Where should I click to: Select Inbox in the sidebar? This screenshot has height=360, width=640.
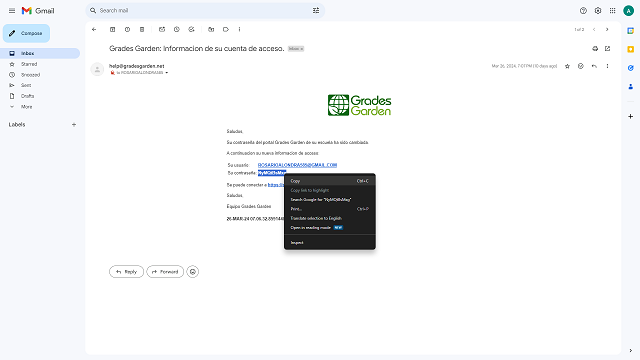[40, 53]
